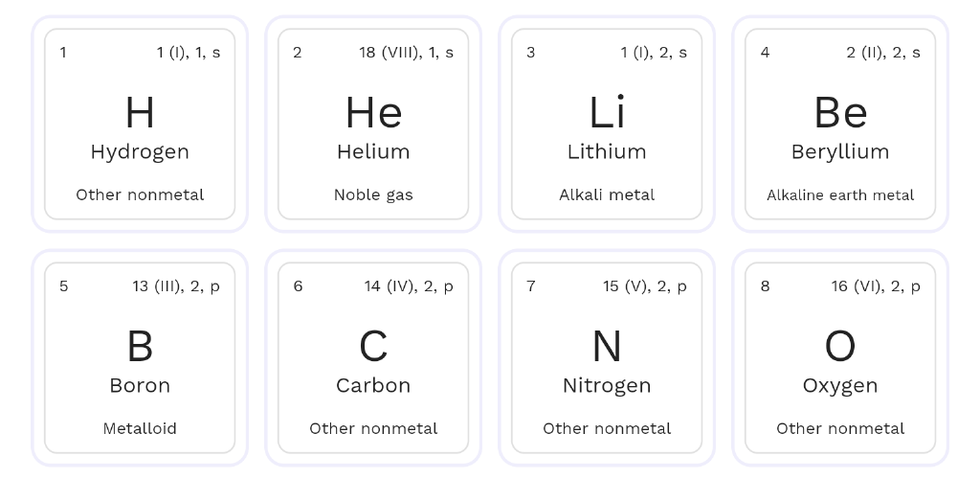Click the large N symbol
Screen dimensions: 980x479
coord(607,347)
